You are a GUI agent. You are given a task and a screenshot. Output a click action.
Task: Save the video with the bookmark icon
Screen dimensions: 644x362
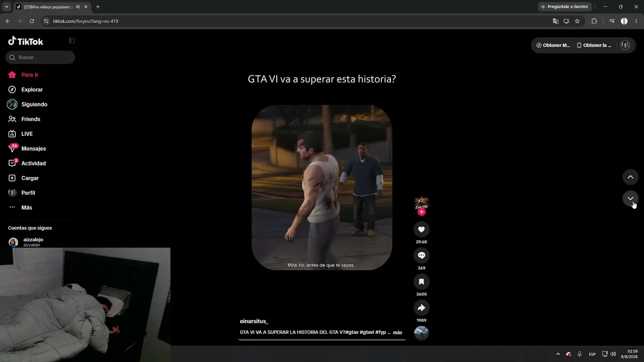tap(422, 282)
